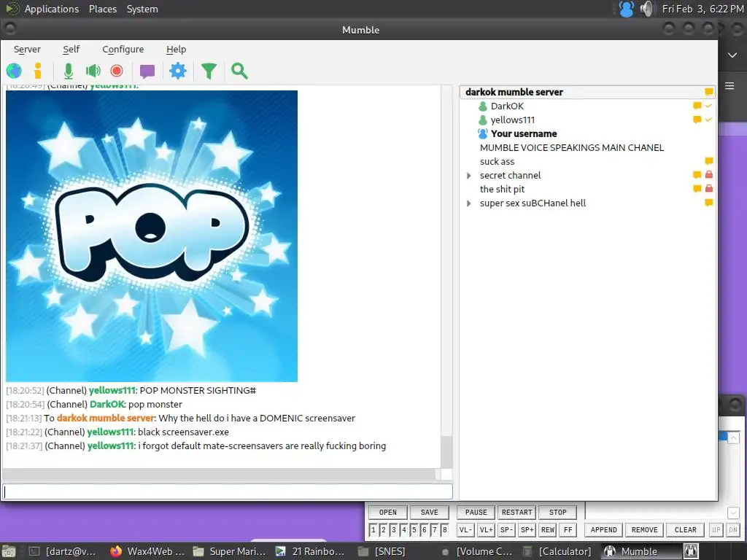
Task: Click comment icon on super sex suBCHanel hell
Action: 709,203
